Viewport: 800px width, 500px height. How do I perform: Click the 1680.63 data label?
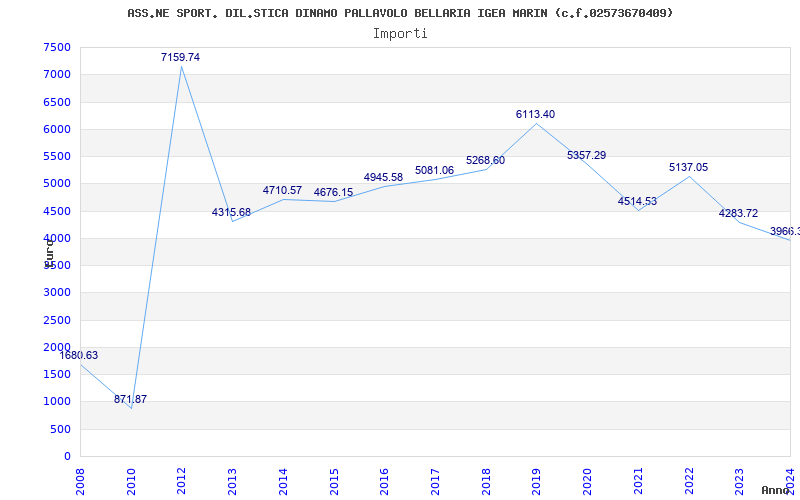tap(79, 356)
